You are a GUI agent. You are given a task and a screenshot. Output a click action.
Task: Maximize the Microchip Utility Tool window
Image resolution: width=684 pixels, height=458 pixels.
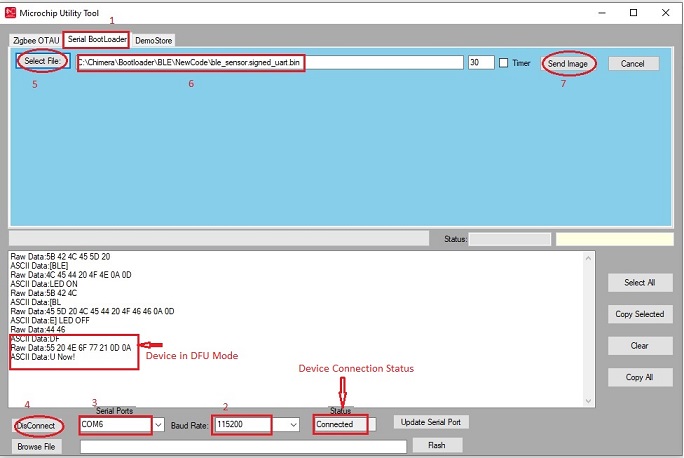pos(633,13)
